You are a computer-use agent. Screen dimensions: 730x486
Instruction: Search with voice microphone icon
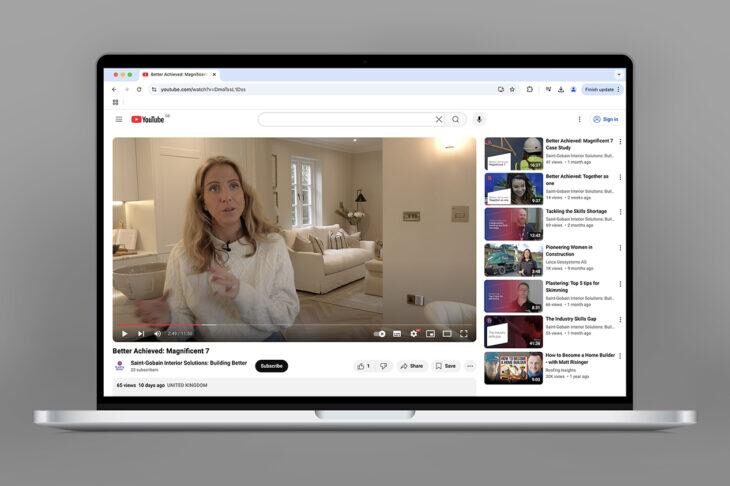click(479, 119)
